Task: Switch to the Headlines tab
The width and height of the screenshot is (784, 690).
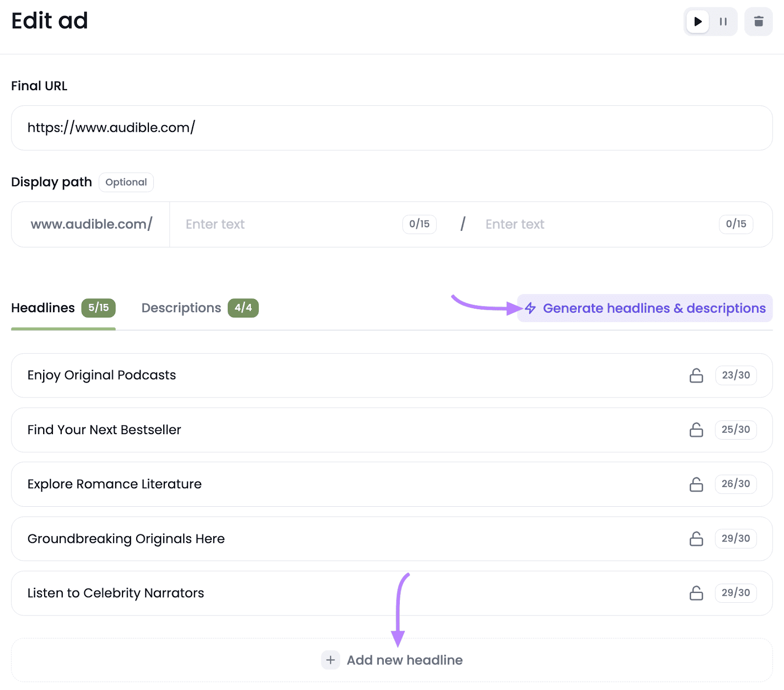Action: coord(63,308)
